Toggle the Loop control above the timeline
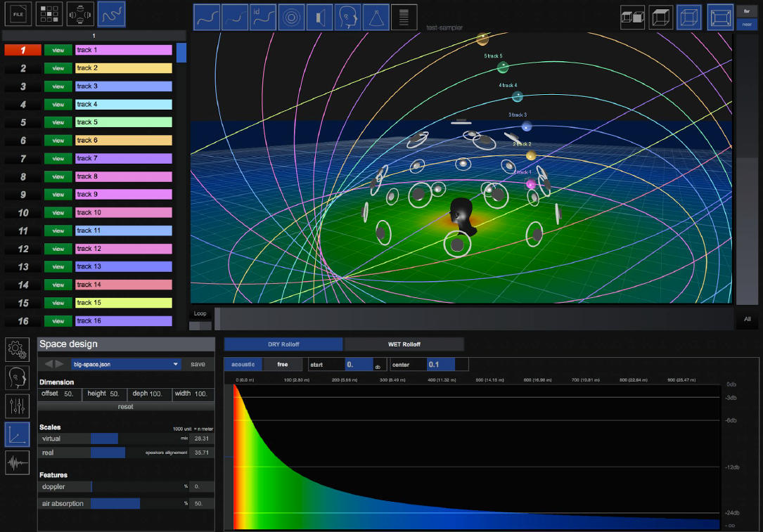The image size is (763, 532). [199, 313]
